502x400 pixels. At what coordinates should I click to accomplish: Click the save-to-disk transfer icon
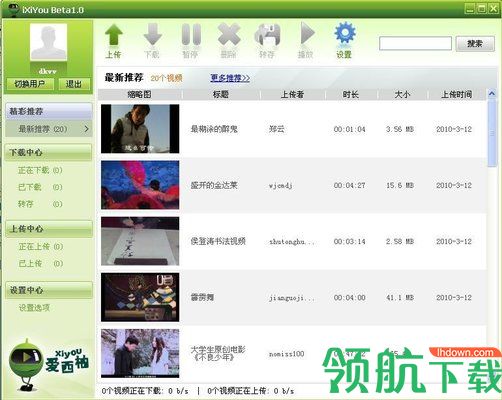[x=267, y=34]
